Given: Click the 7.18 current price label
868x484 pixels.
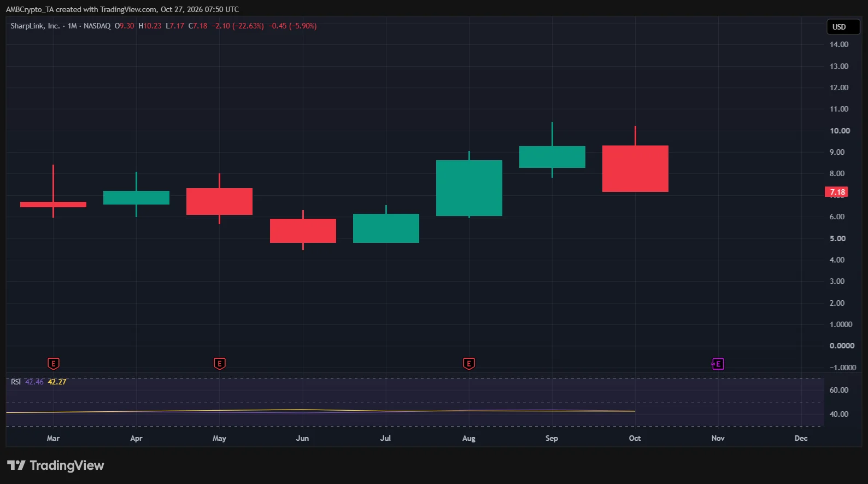Looking at the screenshot, I should pyautogui.click(x=836, y=192).
